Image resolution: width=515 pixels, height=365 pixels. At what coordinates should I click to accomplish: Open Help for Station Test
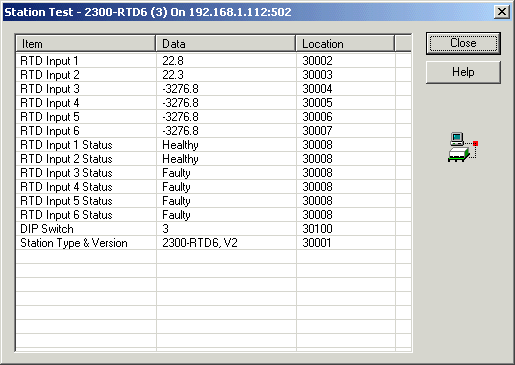click(x=463, y=72)
